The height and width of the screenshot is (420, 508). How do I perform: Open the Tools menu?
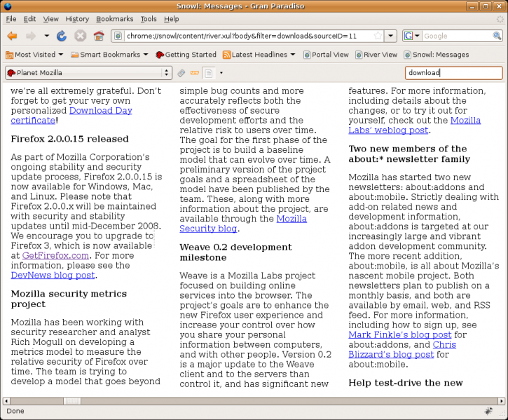tap(149, 19)
